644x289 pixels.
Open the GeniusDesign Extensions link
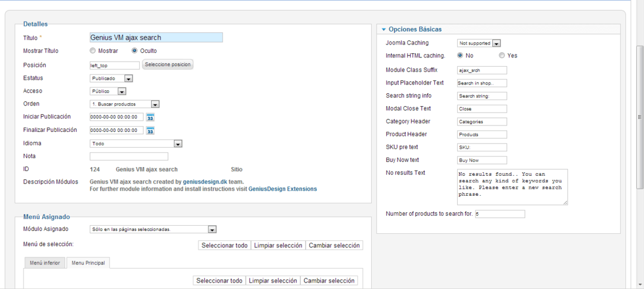click(283, 189)
